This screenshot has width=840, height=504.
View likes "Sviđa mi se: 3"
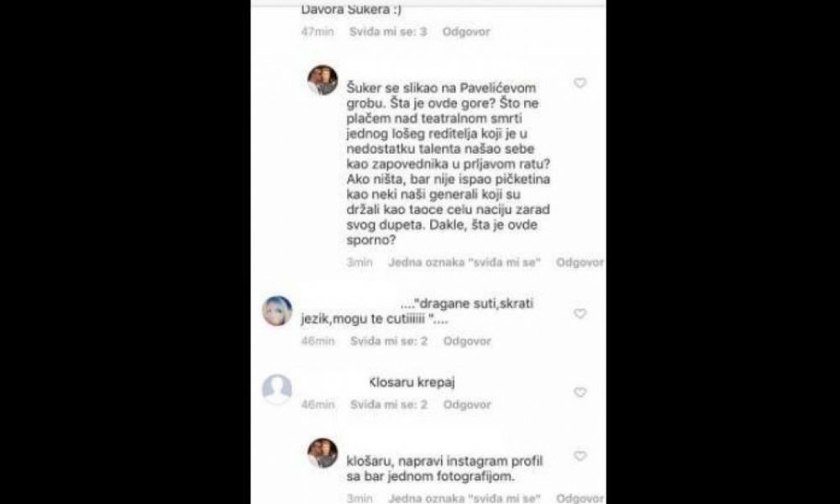pyautogui.click(x=388, y=32)
